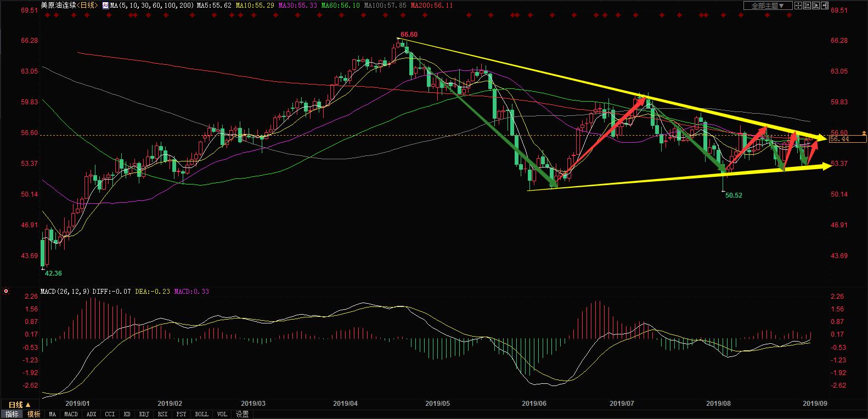Click the small arrow marker above 56.44 price tag
This screenshot has width=868, height=419.
tap(864, 132)
